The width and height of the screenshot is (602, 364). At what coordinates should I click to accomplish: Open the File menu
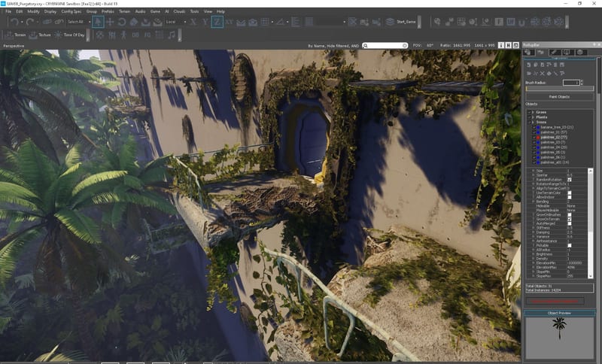coord(8,11)
